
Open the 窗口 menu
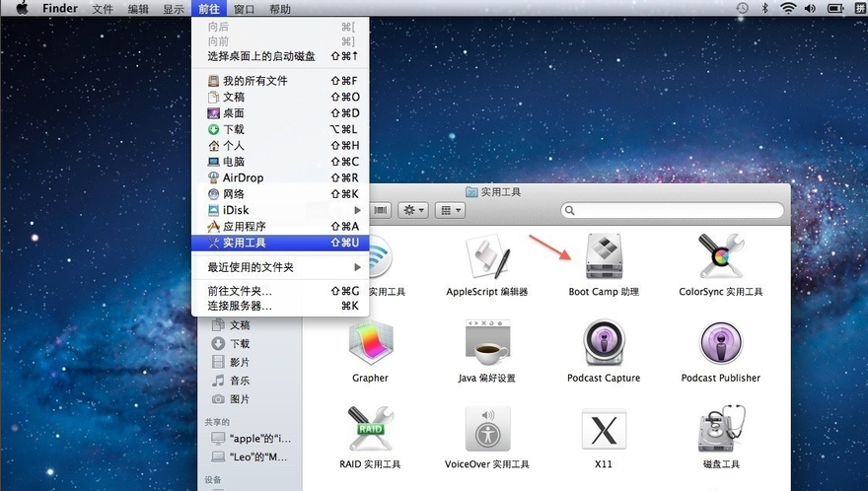pos(245,9)
